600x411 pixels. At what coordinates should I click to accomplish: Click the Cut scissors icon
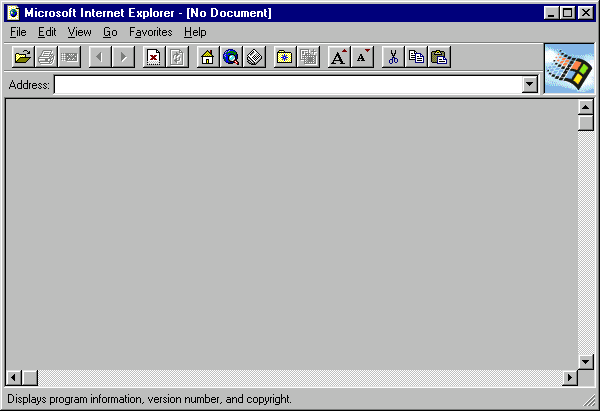pos(393,57)
